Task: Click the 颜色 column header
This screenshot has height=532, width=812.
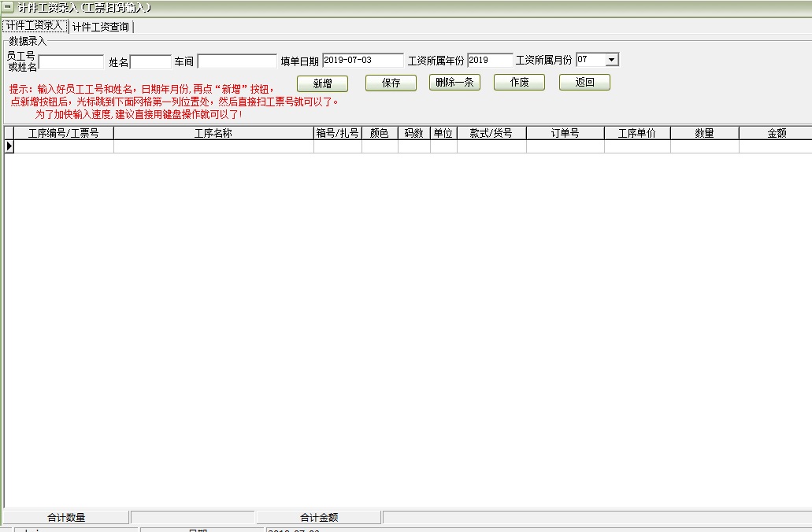Action: click(380, 133)
